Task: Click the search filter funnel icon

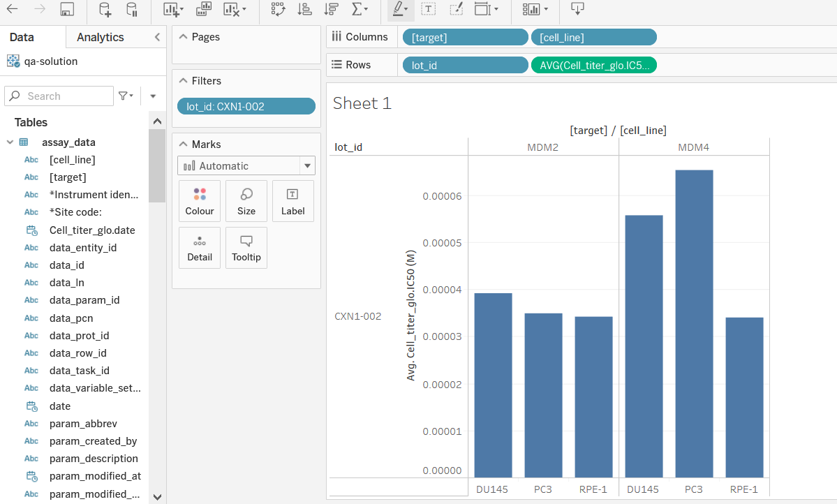Action: [124, 96]
